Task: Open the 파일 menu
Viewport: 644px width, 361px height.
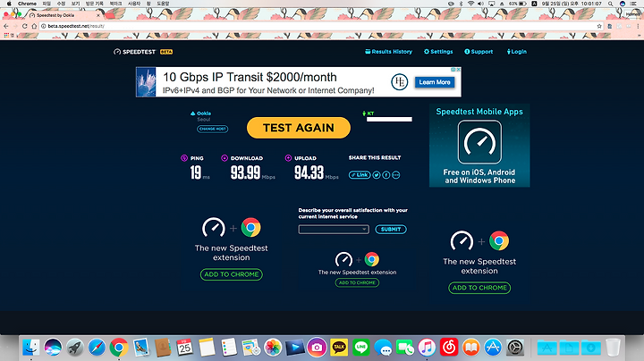Action: click(47, 4)
